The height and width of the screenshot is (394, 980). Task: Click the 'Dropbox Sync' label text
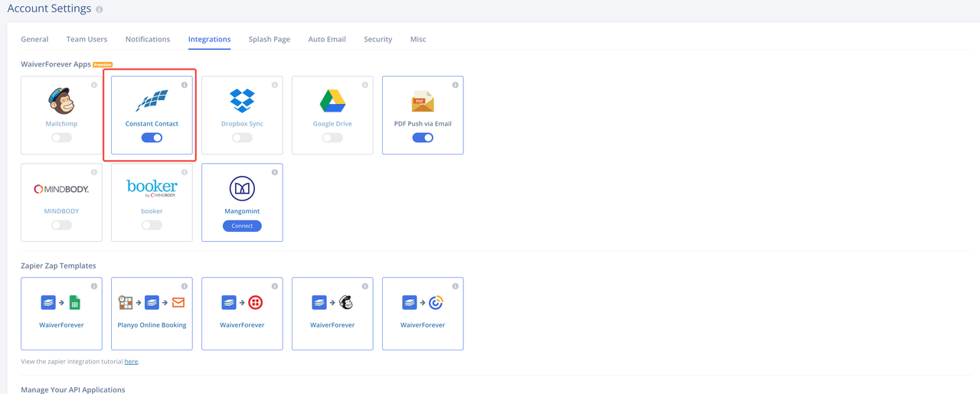coord(242,123)
